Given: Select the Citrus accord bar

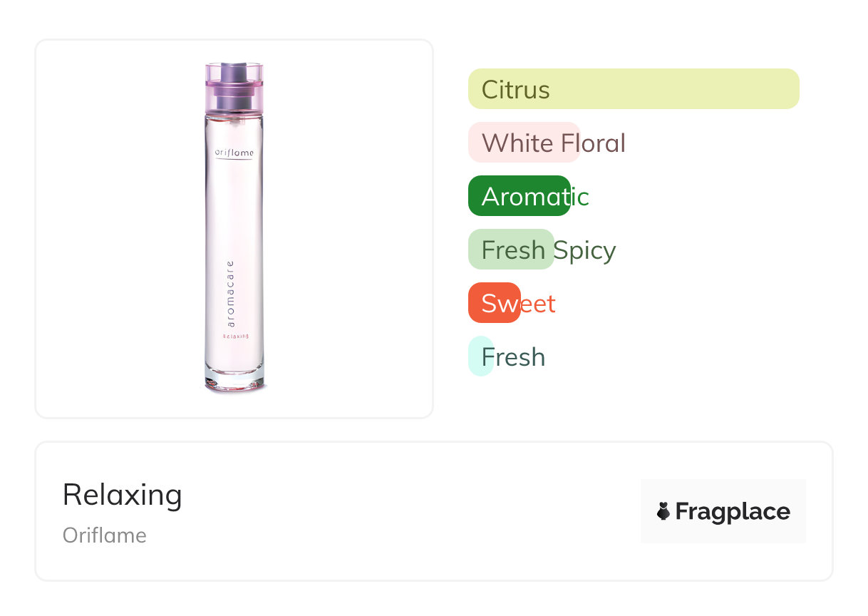Looking at the screenshot, I should 633,89.
